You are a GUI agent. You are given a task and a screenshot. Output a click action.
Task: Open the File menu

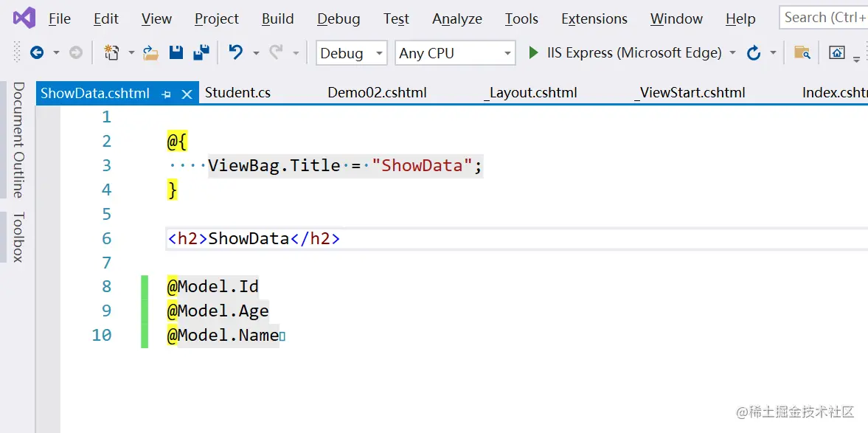coord(60,19)
